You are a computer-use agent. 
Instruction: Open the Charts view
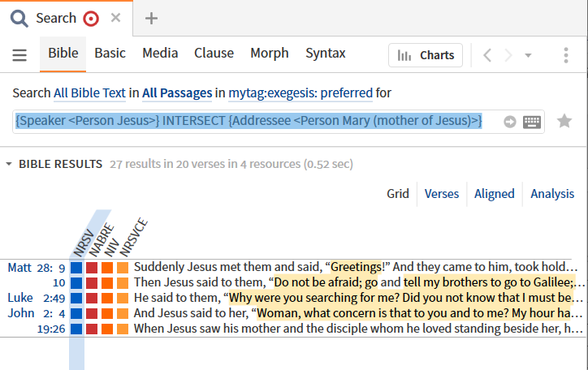point(426,55)
